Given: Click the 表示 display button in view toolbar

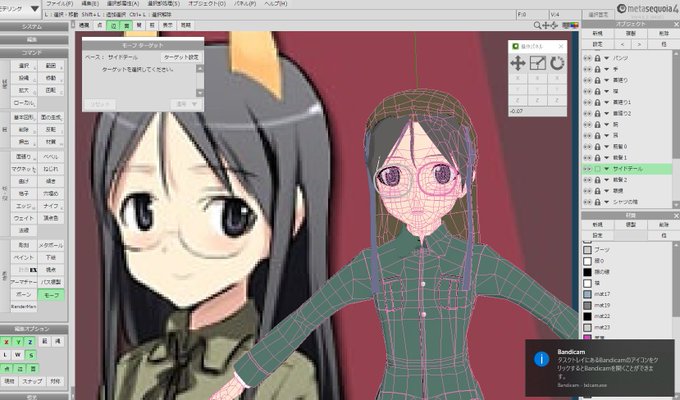Looking at the screenshot, I should tap(167, 26).
